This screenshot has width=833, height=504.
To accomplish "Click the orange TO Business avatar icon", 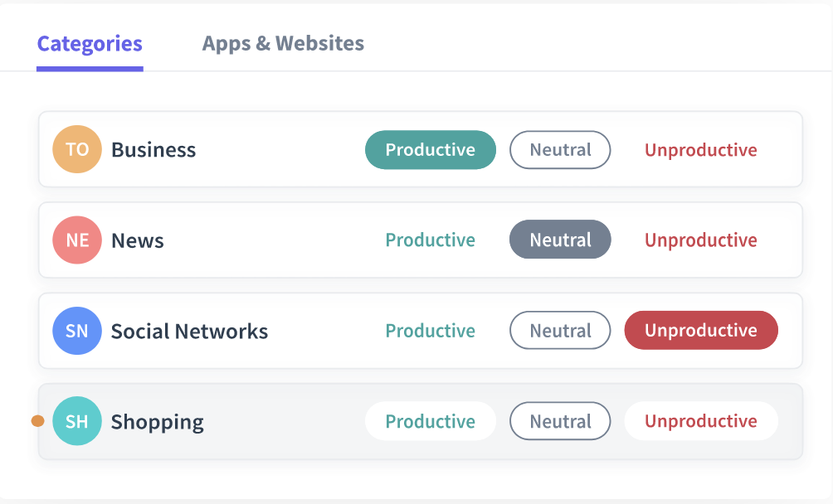I will (77, 150).
